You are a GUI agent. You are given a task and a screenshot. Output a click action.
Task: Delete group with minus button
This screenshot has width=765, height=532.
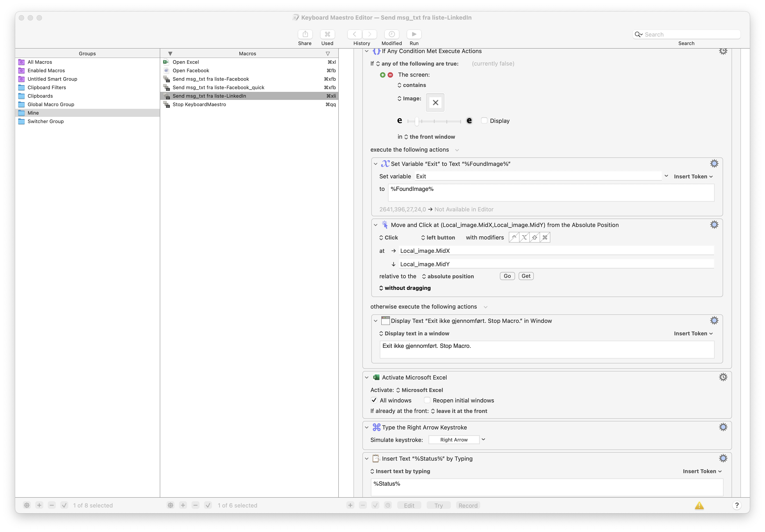[52, 505]
